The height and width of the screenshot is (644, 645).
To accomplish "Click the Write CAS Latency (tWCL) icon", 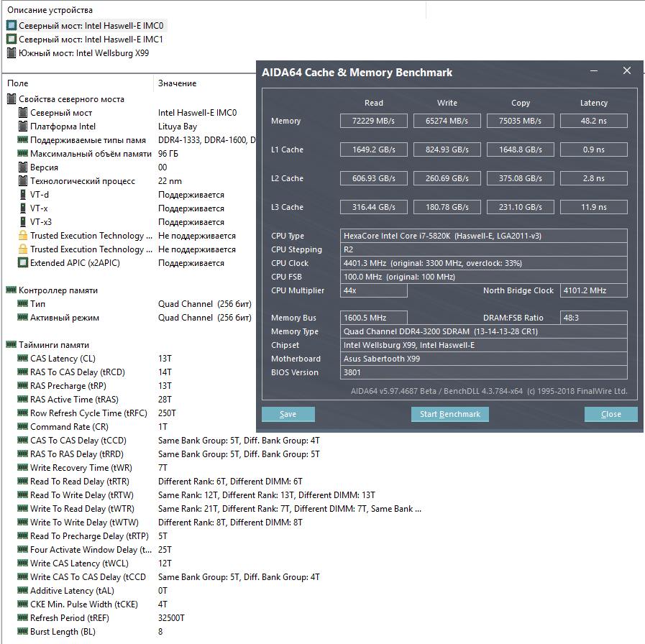I will [x=23, y=563].
